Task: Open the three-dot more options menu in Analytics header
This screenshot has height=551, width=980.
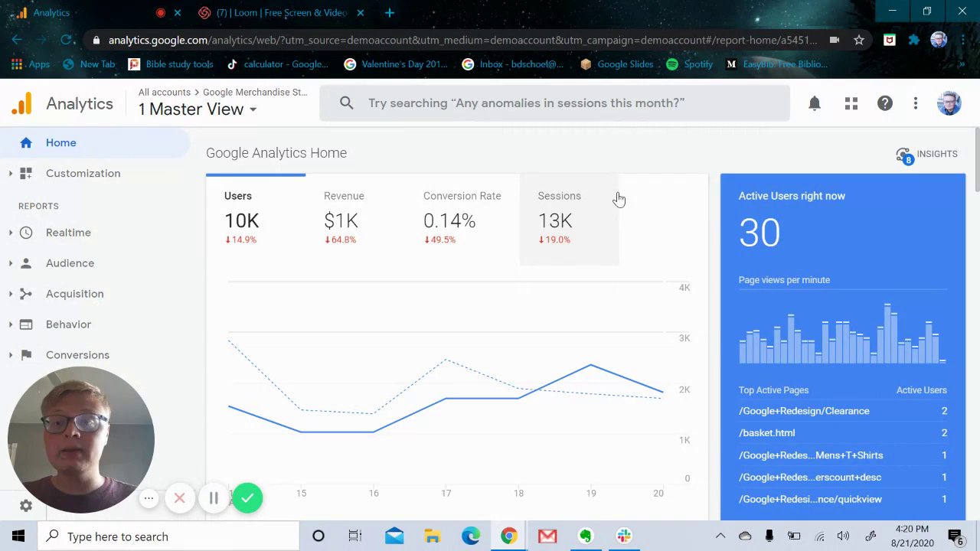Action: point(916,103)
